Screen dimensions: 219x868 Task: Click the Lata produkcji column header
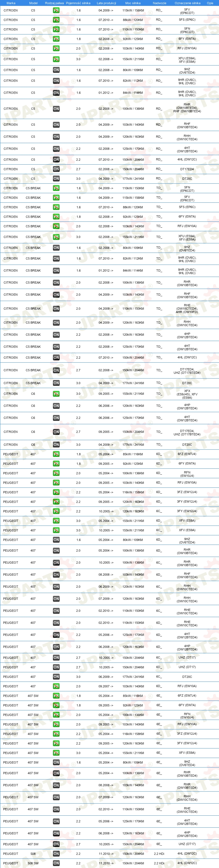pos(106,3)
